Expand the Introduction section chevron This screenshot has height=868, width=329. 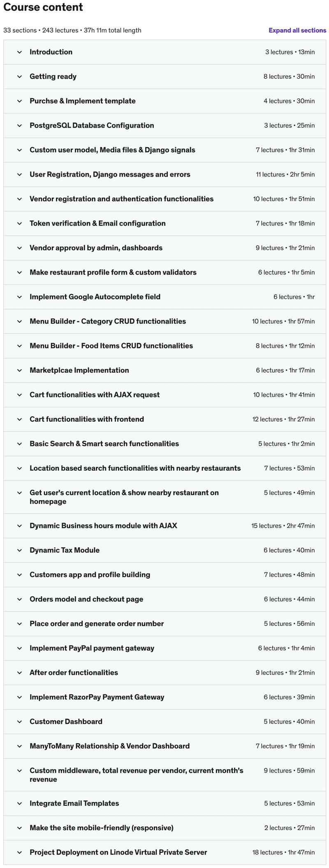[x=19, y=52]
